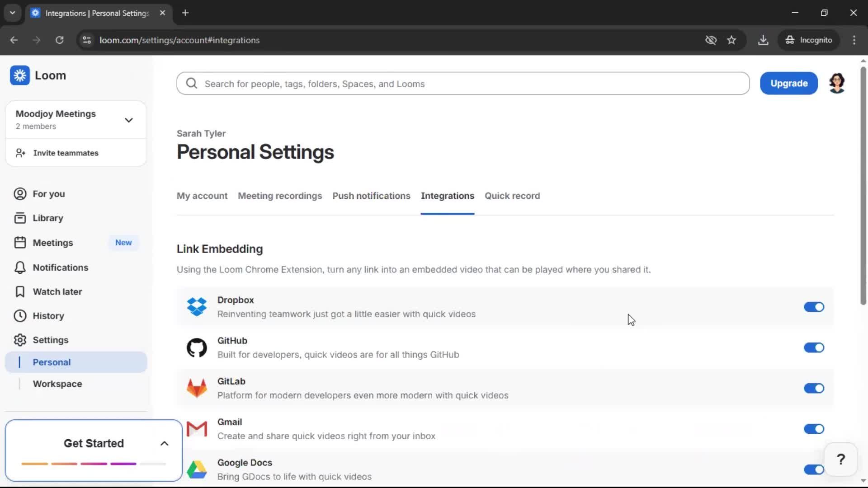The image size is (868, 488).
Task: Click the search magnifier icon
Action: [191, 83]
